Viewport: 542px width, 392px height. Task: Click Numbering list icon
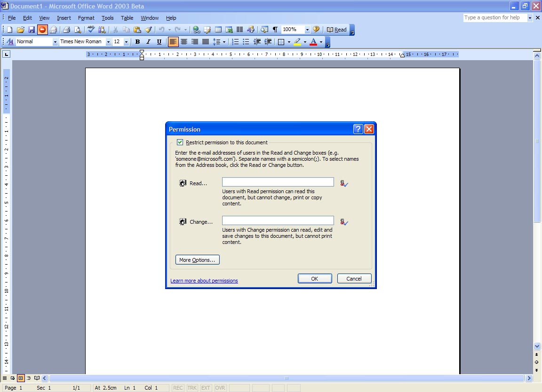(235, 42)
